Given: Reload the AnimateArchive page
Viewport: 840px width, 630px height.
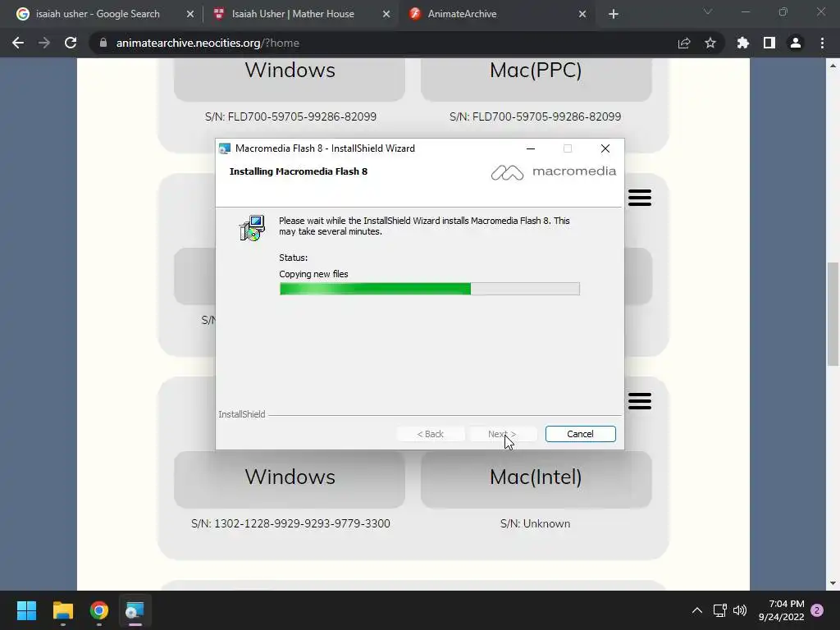Looking at the screenshot, I should pos(71,43).
